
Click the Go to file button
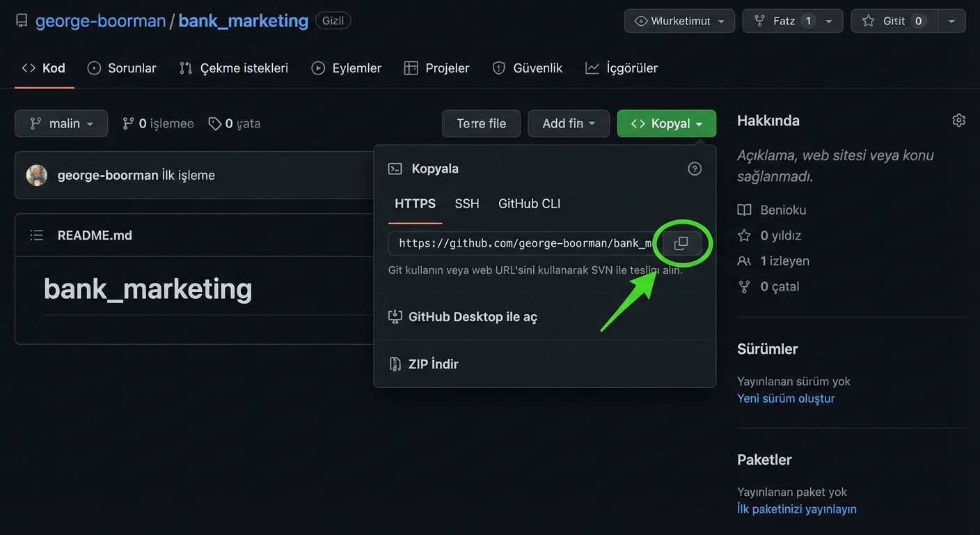tap(481, 123)
